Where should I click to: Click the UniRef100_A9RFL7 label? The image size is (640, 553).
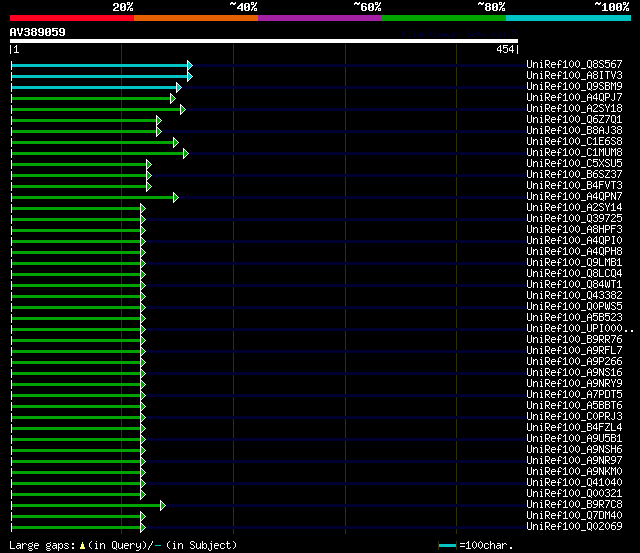[x=574, y=351]
